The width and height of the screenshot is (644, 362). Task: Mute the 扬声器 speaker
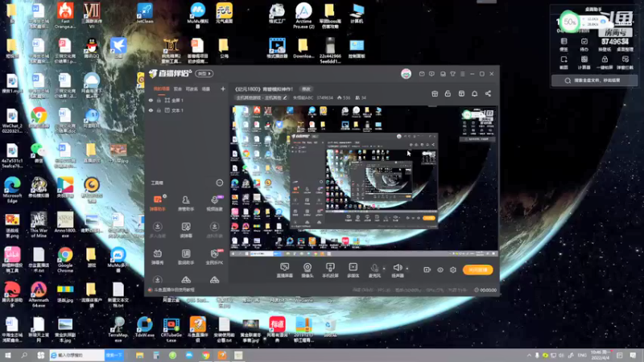coord(397,270)
